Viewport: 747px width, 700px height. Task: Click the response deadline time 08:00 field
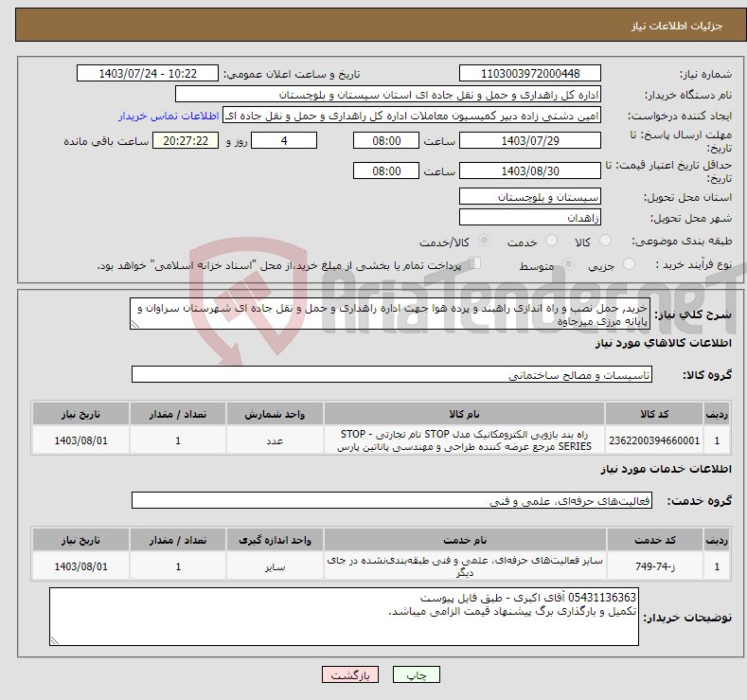[386, 140]
